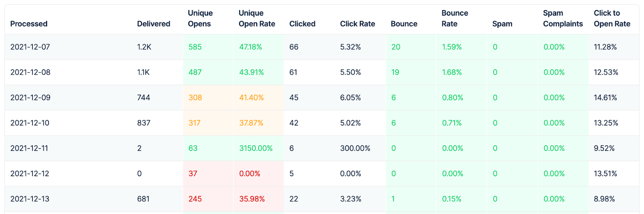
Task: Select the Unique Open Rate header
Action: pos(256,19)
